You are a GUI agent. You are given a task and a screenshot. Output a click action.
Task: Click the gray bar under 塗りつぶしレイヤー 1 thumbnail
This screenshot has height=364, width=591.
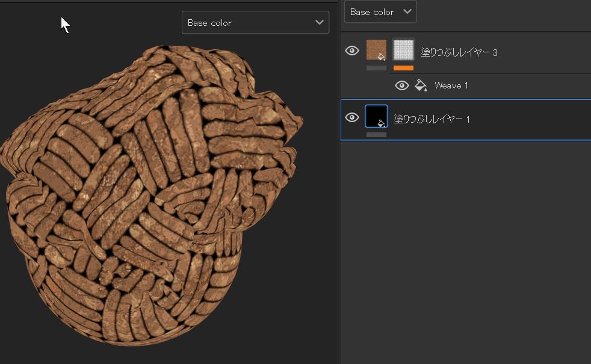pos(376,135)
